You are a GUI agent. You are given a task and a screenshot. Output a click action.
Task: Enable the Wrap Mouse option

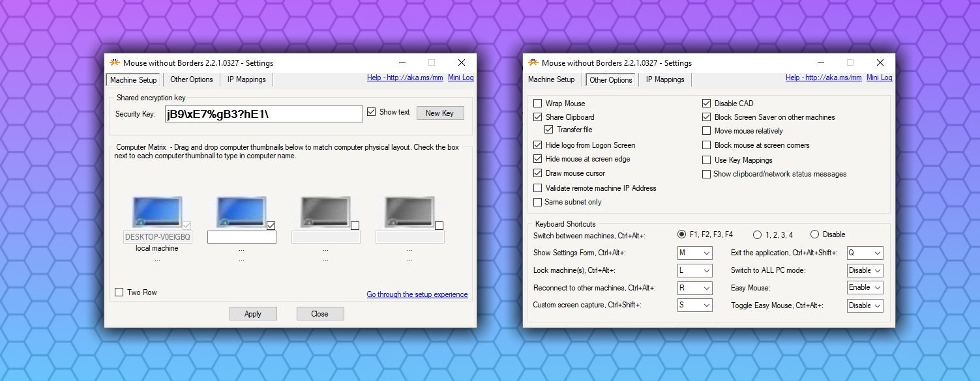pos(538,104)
